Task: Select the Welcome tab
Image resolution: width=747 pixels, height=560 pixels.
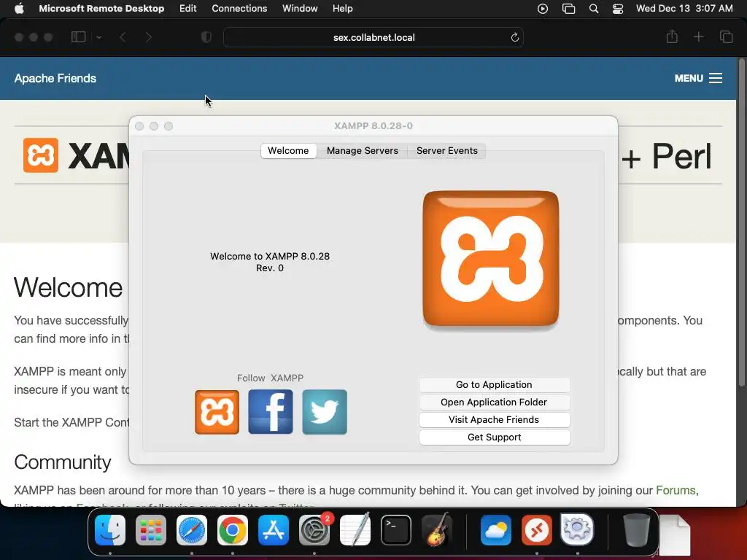Action: tap(288, 150)
